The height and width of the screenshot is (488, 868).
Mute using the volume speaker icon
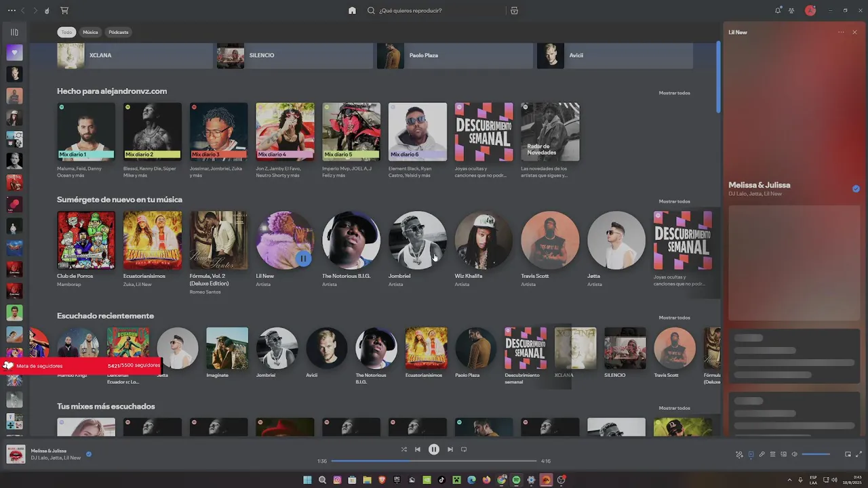pyautogui.click(x=794, y=454)
